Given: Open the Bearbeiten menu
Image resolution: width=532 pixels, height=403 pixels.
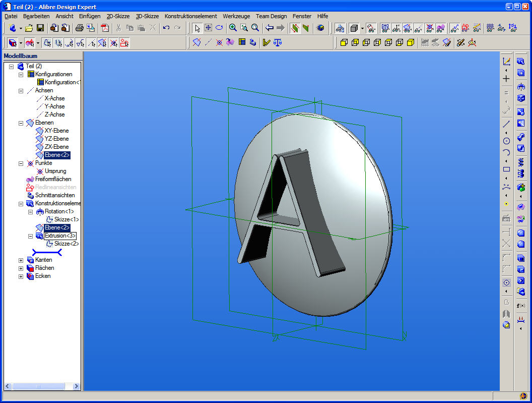Looking at the screenshot, I should tap(36, 16).
